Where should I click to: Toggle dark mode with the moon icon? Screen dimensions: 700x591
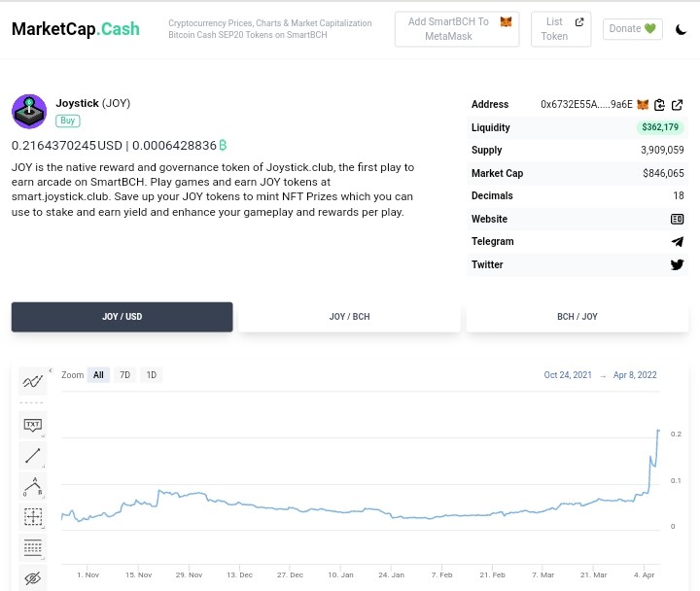[681, 29]
